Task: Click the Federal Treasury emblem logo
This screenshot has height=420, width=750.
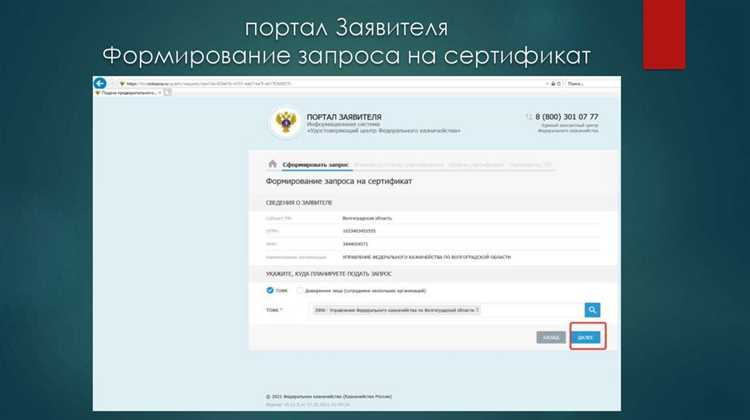Action: (x=286, y=122)
